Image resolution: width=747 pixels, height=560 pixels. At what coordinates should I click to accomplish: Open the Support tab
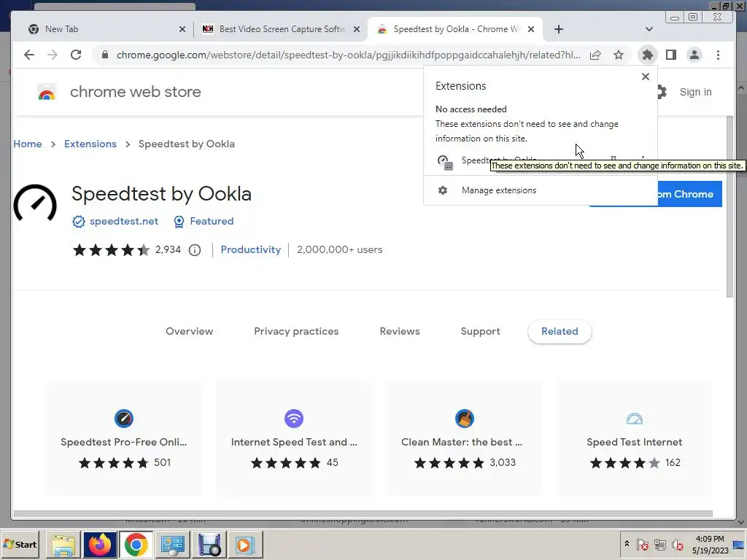click(x=480, y=332)
